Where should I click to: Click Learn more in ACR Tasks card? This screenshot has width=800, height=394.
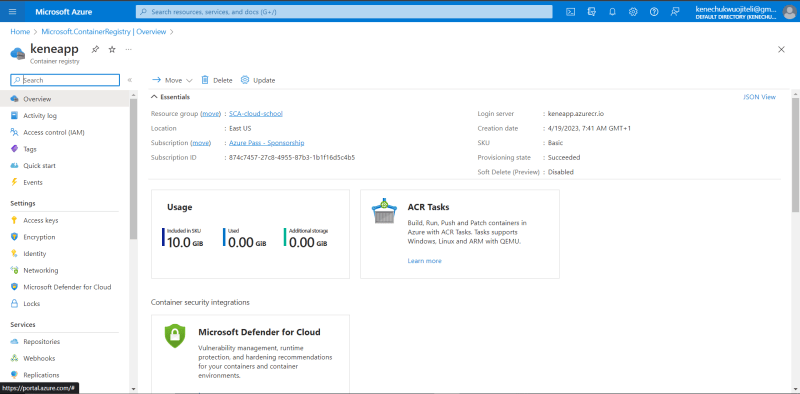(x=424, y=261)
